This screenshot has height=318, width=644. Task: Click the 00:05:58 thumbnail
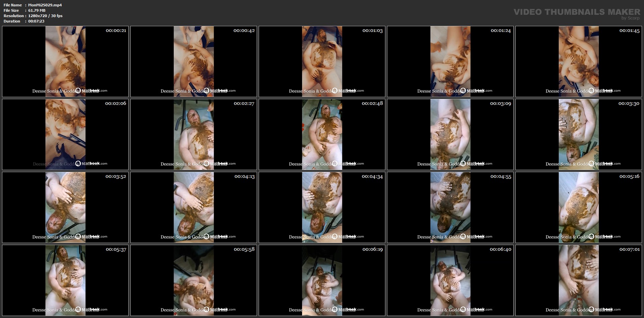(x=194, y=280)
